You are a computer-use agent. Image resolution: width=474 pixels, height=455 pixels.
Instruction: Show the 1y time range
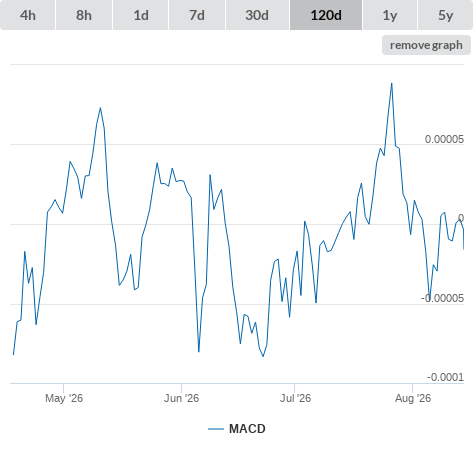(390, 15)
